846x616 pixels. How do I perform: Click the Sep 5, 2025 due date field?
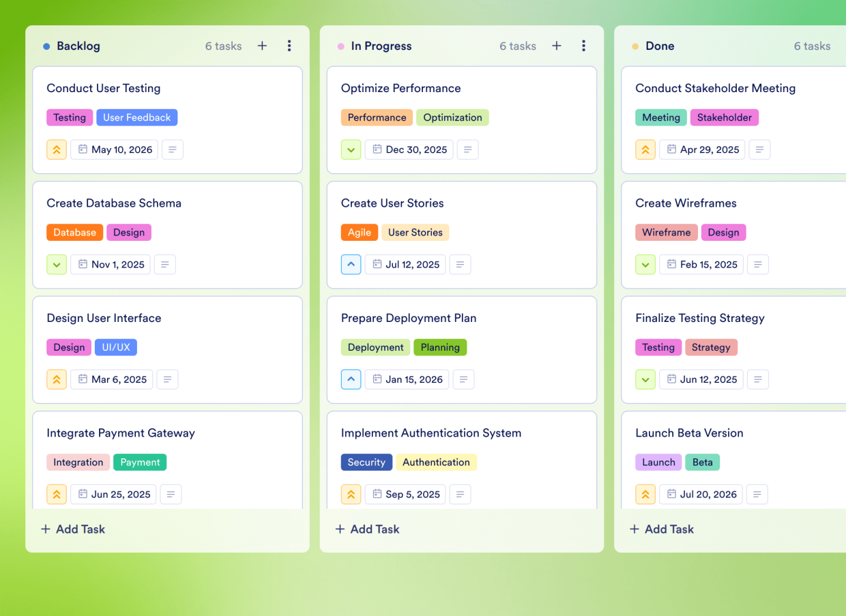point(405,494)
